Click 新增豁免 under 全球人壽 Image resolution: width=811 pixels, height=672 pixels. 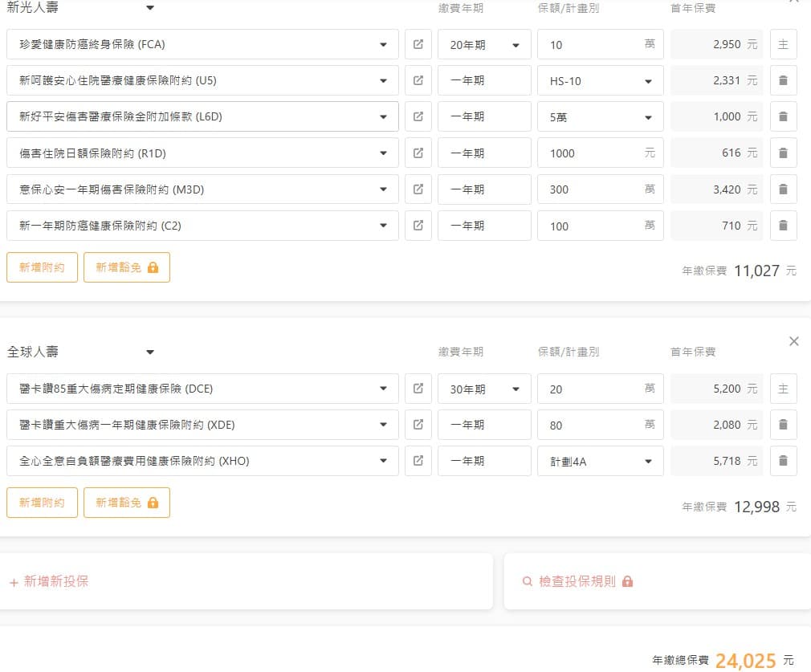click(x=126, y=503)
